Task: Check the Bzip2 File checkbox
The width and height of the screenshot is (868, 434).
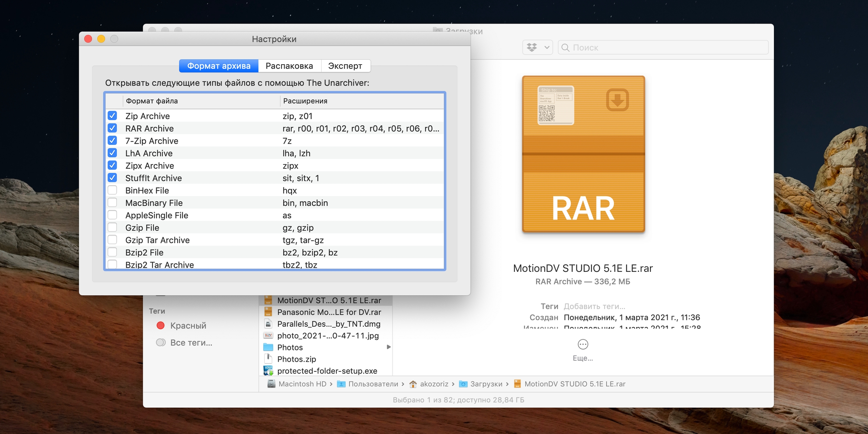Action: tap(112, 252)
